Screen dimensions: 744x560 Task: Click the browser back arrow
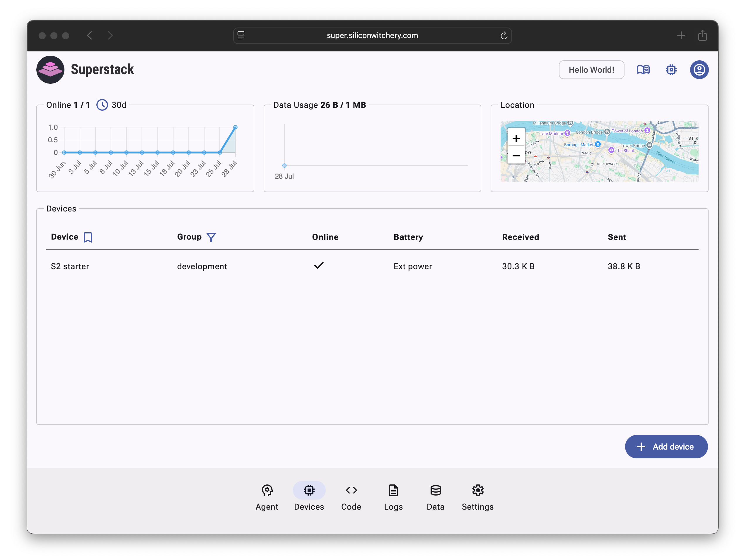click(89, 35)
